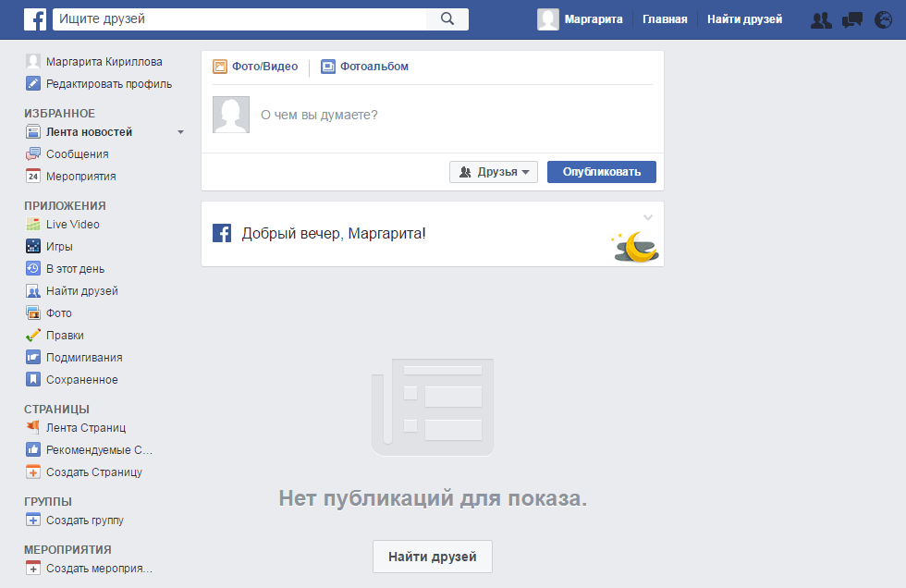The width and height of the screenshot is (906, 588).
Task: Click moon illustration in greeting card
Action: tap(635, 247)
